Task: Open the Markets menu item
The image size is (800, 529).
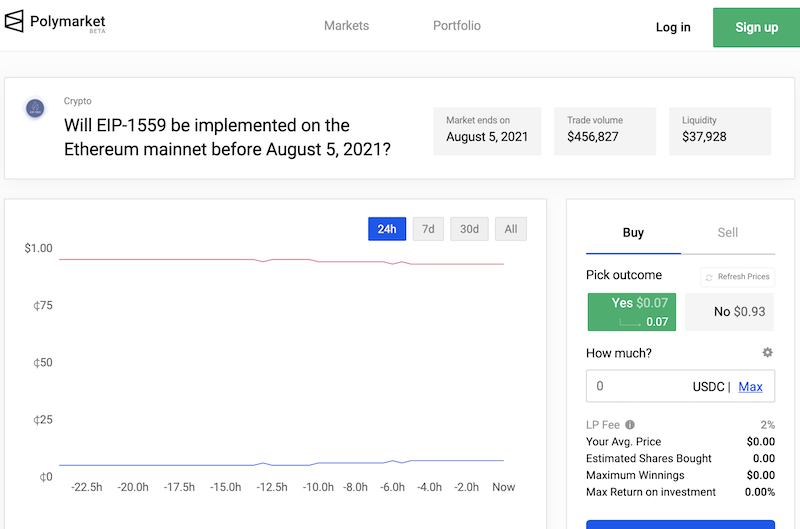Action: pos(346,26)
